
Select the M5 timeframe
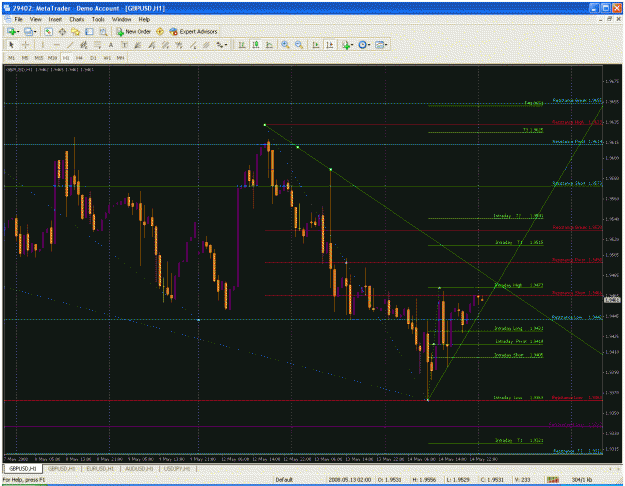(x=25, y=58)
